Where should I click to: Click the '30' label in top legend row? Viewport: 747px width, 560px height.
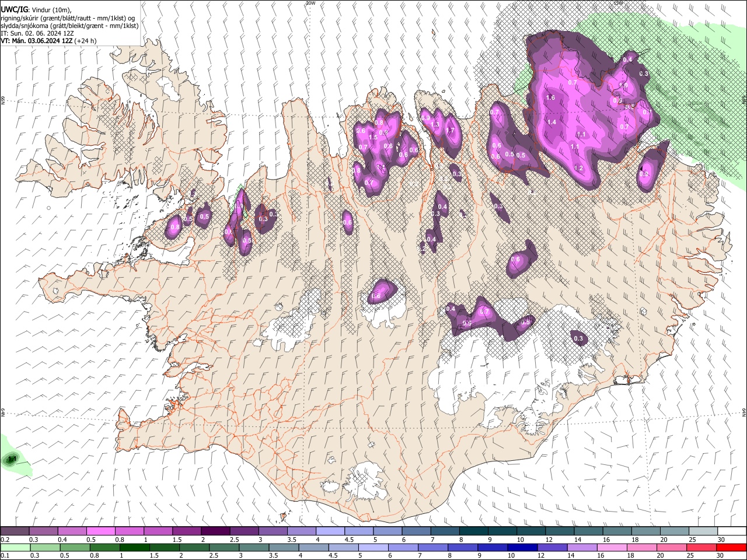(721, 540)
